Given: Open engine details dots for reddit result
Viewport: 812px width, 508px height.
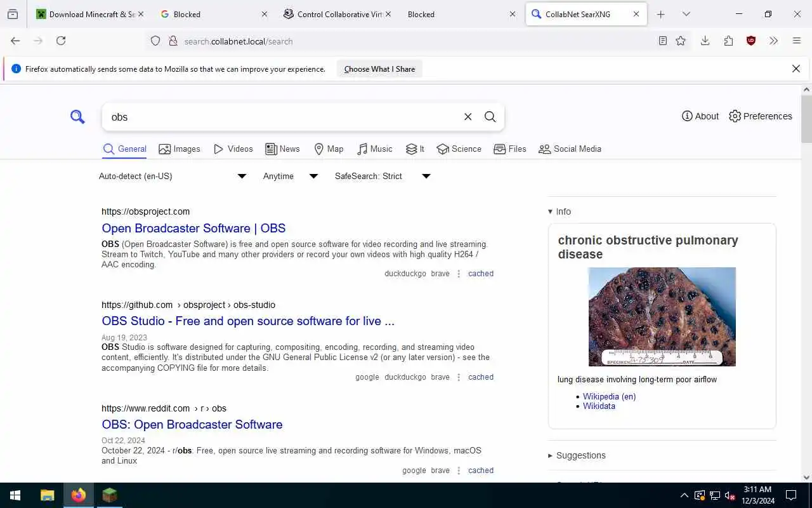Looking at the screenshot, I should point(459,471).
